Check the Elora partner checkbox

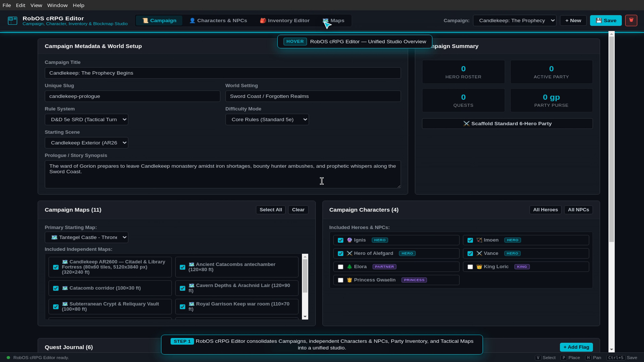[x=340, y=267]
